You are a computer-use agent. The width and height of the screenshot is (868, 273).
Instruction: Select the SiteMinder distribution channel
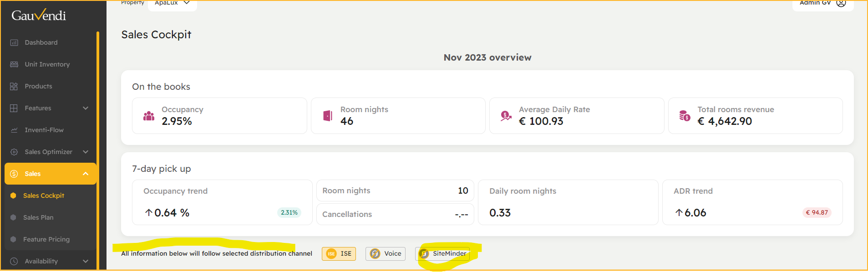pos(442,253)
